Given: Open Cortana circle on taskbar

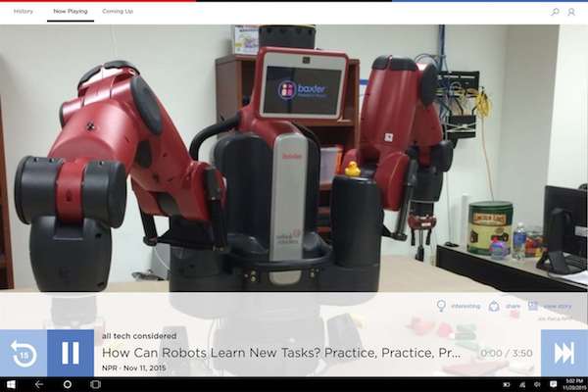Looking at the screenshot, I should (x=68, y=384).
